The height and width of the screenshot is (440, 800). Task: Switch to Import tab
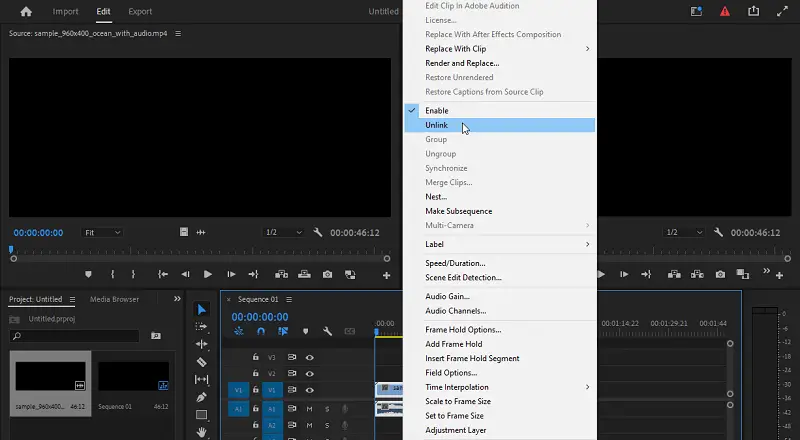click(65, 11)
